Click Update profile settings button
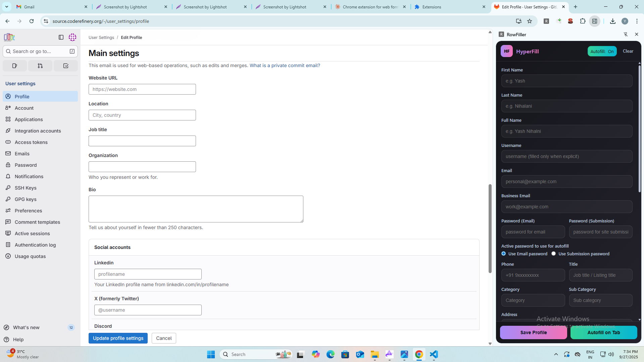 [118, 338]
